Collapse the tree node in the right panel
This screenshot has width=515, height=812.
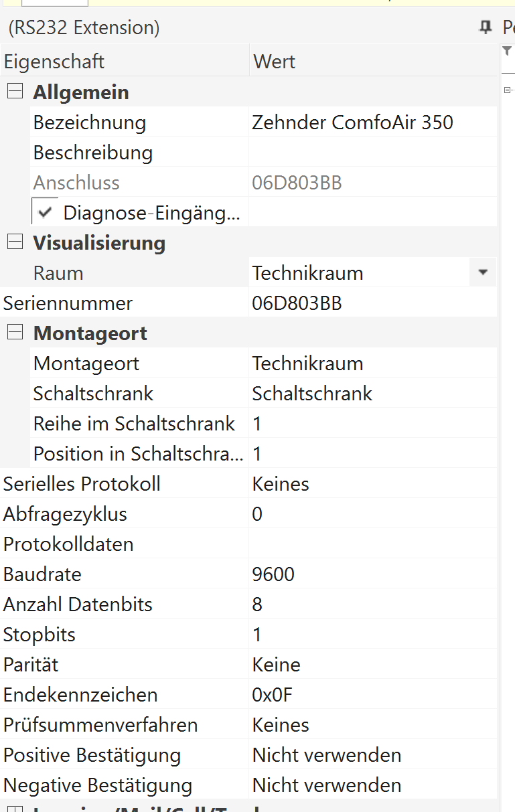[507, 90]
